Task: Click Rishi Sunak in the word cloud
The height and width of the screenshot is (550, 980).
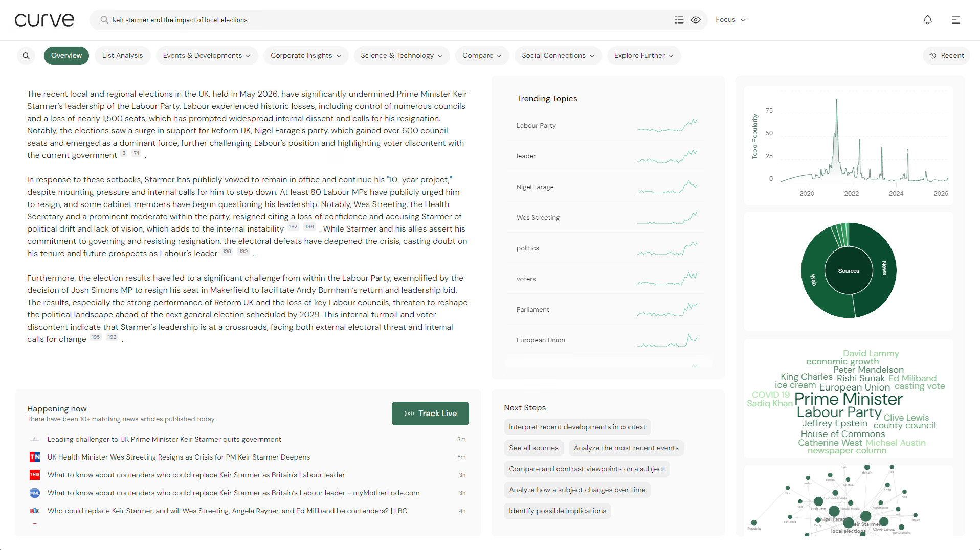Action: point(860,378)
